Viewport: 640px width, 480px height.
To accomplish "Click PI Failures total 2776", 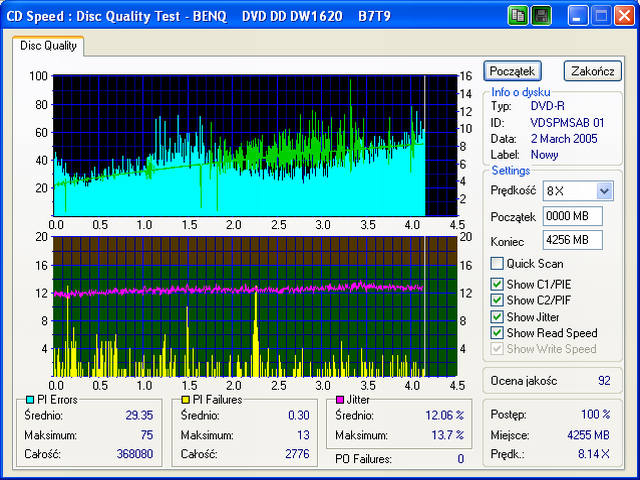I will tap(298, 454).
